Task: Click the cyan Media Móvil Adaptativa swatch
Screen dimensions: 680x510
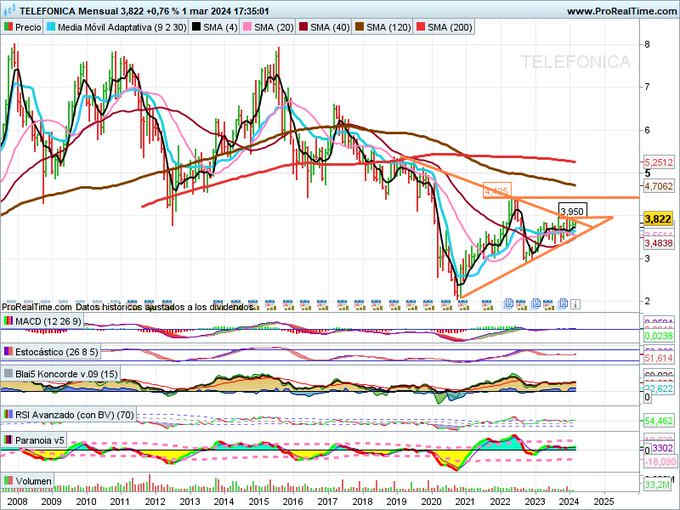Action: click(x=51, y=27)
